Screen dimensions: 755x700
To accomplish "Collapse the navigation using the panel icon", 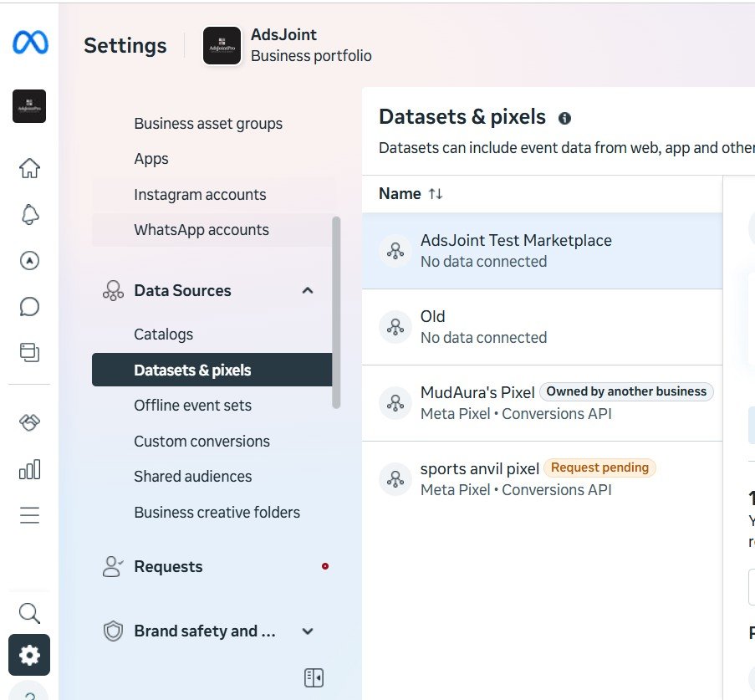I will click(314, 677).
